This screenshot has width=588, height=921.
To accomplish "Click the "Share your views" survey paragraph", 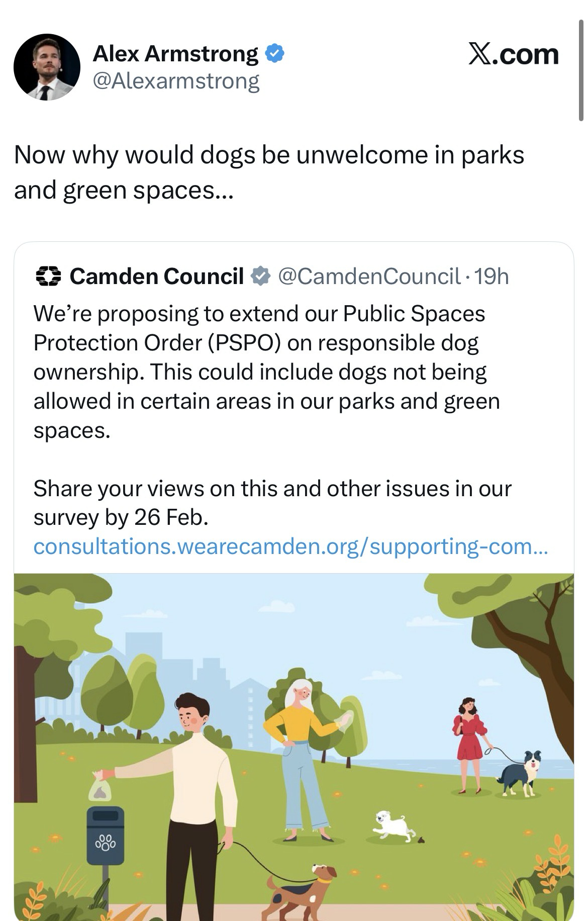I will 272,502.
